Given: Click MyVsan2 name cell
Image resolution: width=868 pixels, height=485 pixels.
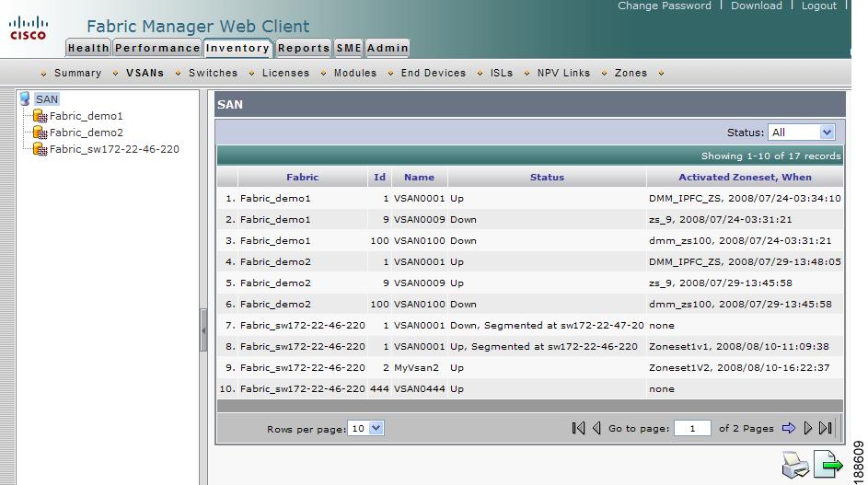Looking at the screenshot, I should click(416, 367).
